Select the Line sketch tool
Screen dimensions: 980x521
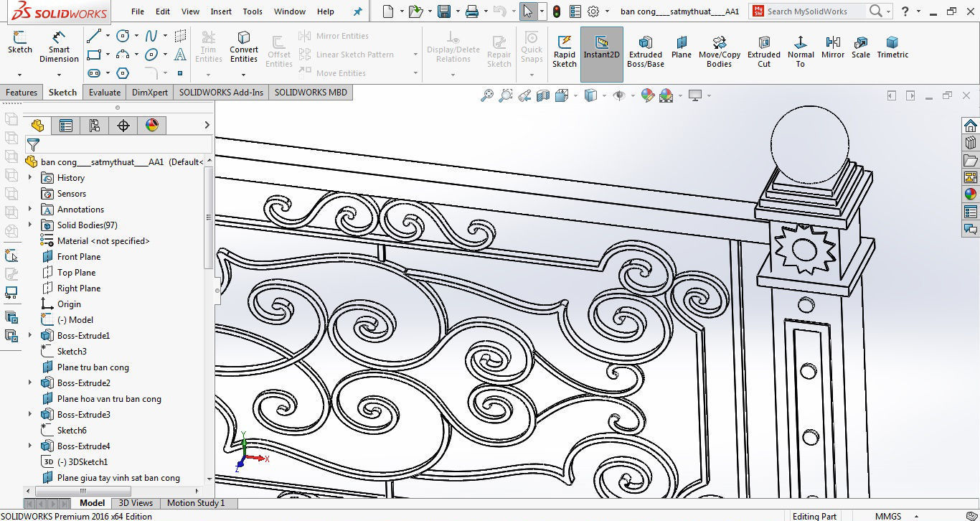click(94, 36)
